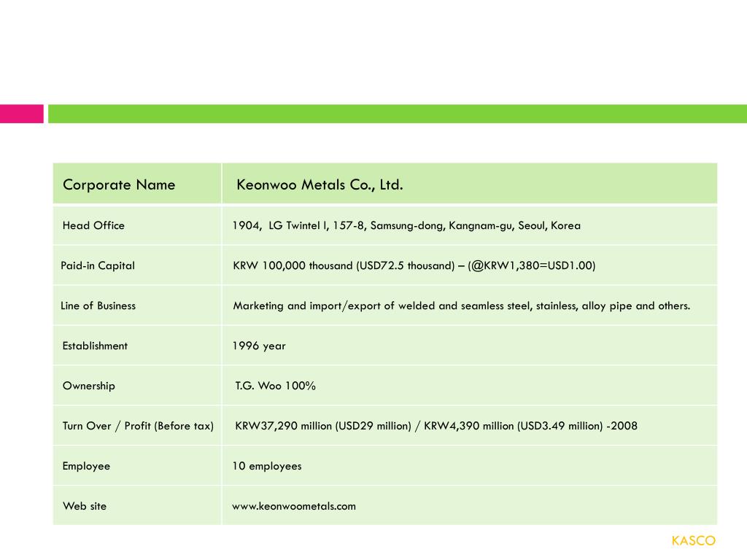Click the 'Line of Business' label

(x=98, y=306)
